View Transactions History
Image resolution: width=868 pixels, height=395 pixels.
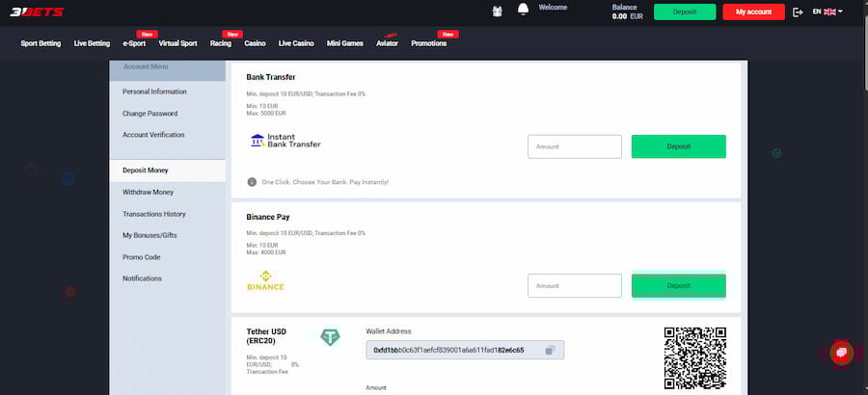point(154,214)
